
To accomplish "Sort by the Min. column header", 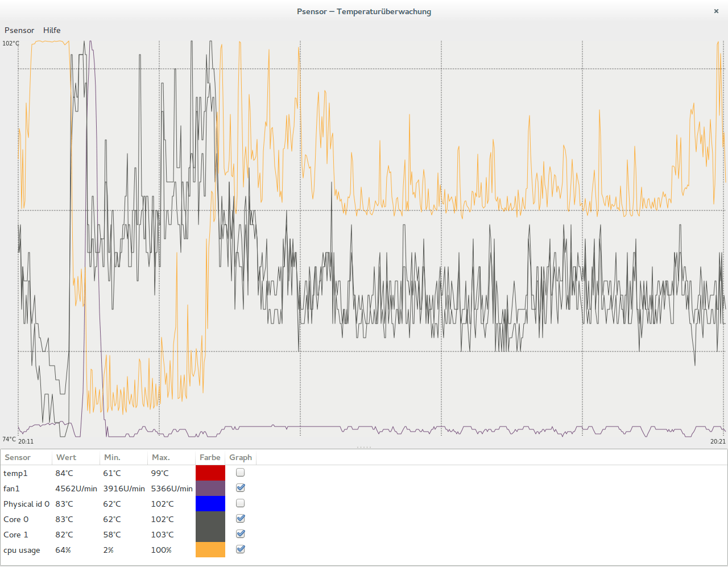I will [123, 457].
